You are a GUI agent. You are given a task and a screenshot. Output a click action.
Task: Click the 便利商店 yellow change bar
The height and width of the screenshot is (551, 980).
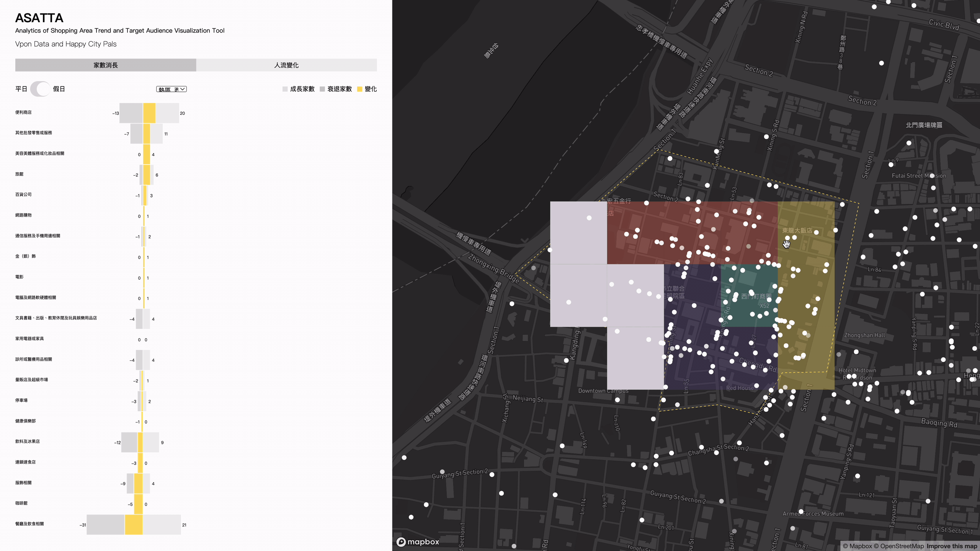[x=149, y=113]
